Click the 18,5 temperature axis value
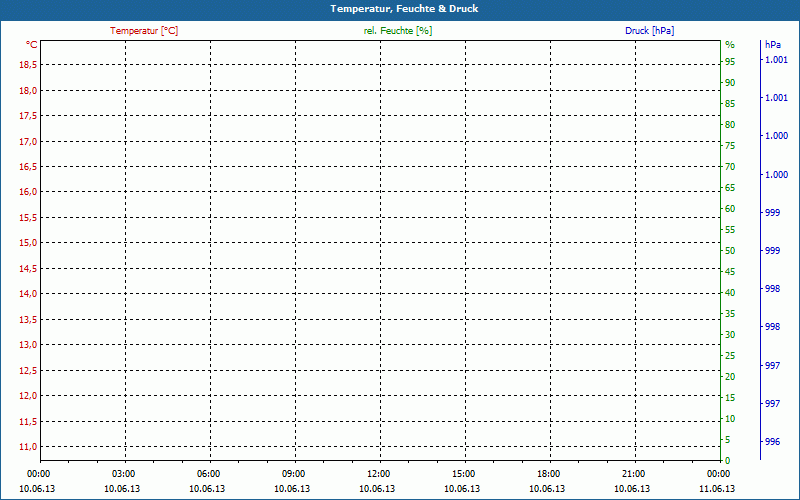800x500 pixels. pos(28,65)
